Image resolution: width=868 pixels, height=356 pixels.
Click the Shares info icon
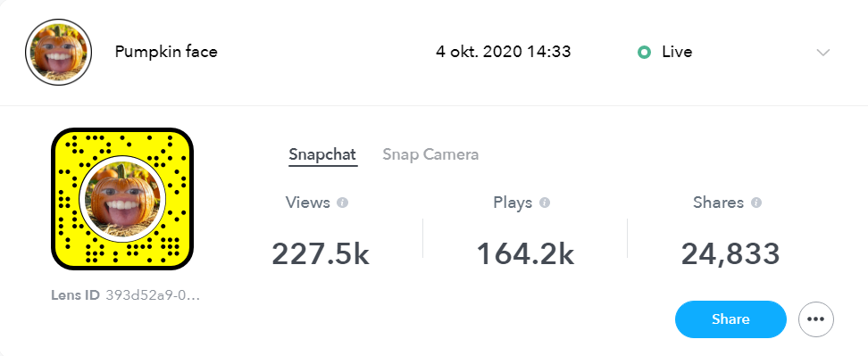coord(756,203)
